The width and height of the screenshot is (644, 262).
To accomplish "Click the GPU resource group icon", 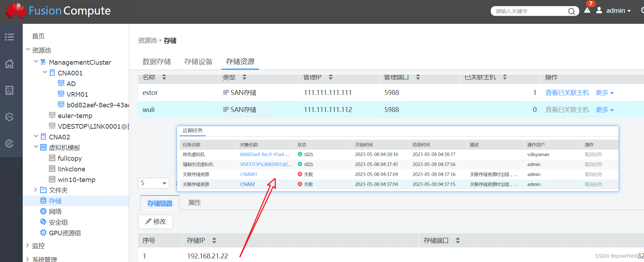I will coord(43,232).
